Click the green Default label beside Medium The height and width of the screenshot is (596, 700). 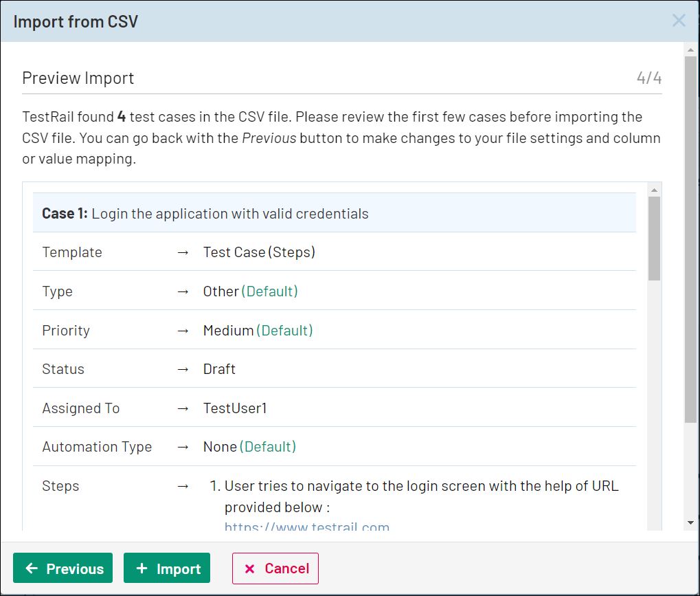284,331
